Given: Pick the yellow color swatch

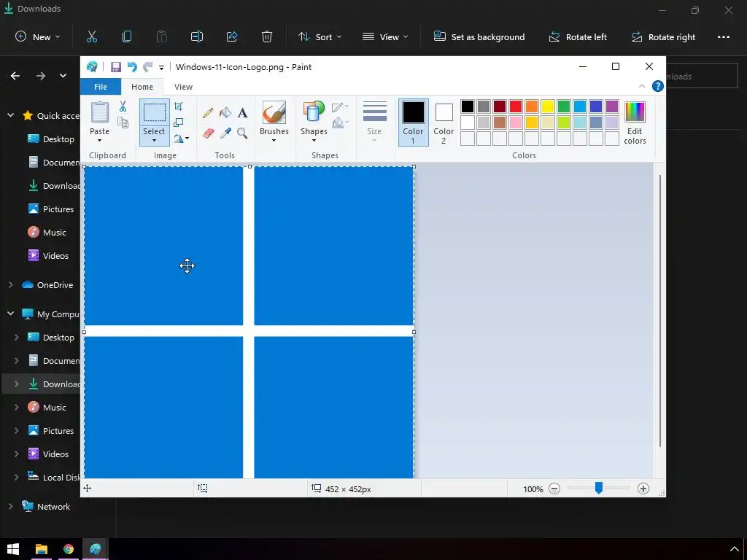Looking at the screenshot, I should (x=547, y=106).
